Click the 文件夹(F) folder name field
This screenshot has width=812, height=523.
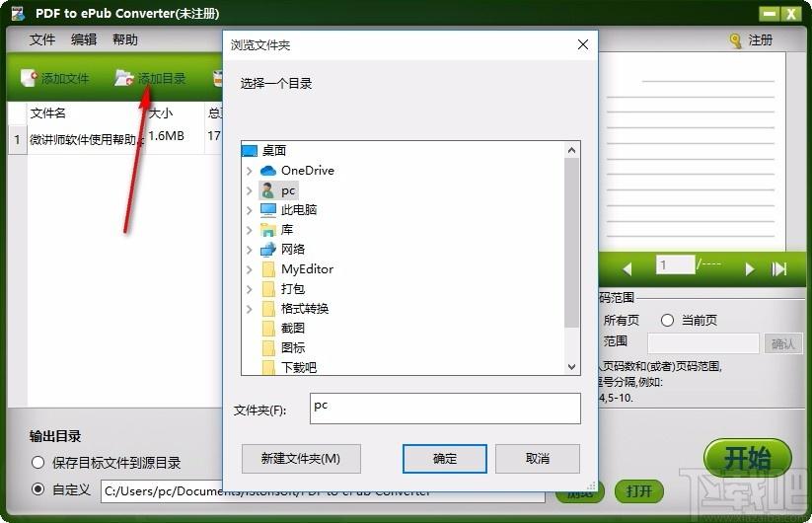(445, 409)
